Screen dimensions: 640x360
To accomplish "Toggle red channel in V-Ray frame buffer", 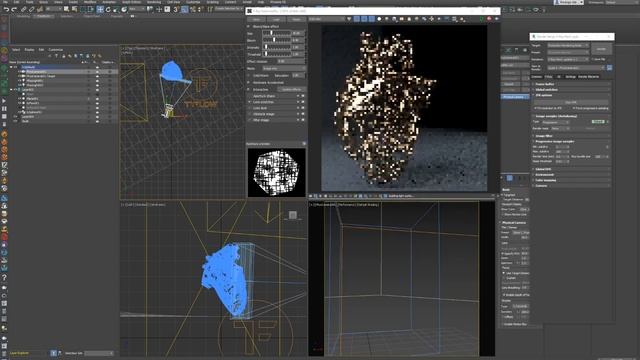I will [357, 19].
